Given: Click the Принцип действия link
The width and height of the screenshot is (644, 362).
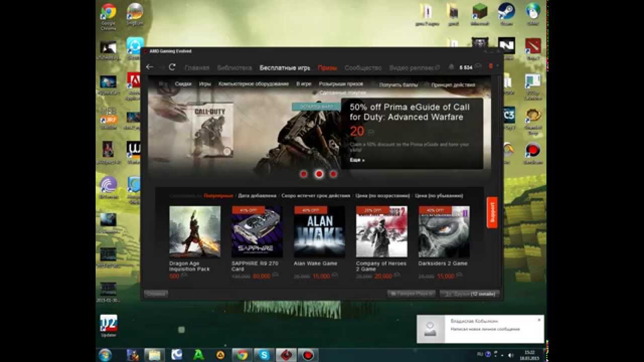Looking at the screenshot, I should [x=453, y=85].
